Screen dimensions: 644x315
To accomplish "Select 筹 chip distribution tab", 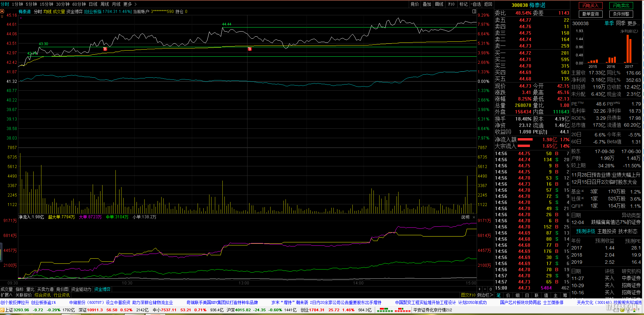I will click(x=565, y=295).
